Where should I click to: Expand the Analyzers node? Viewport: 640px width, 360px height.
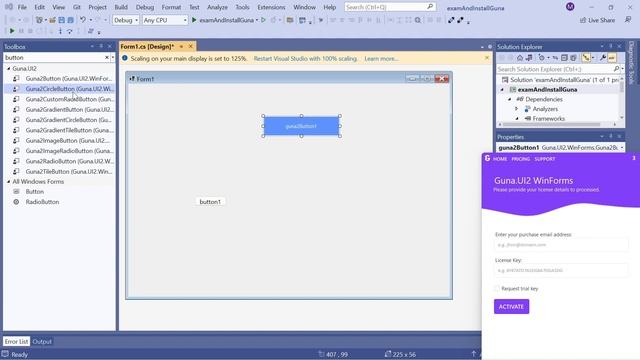517,109
